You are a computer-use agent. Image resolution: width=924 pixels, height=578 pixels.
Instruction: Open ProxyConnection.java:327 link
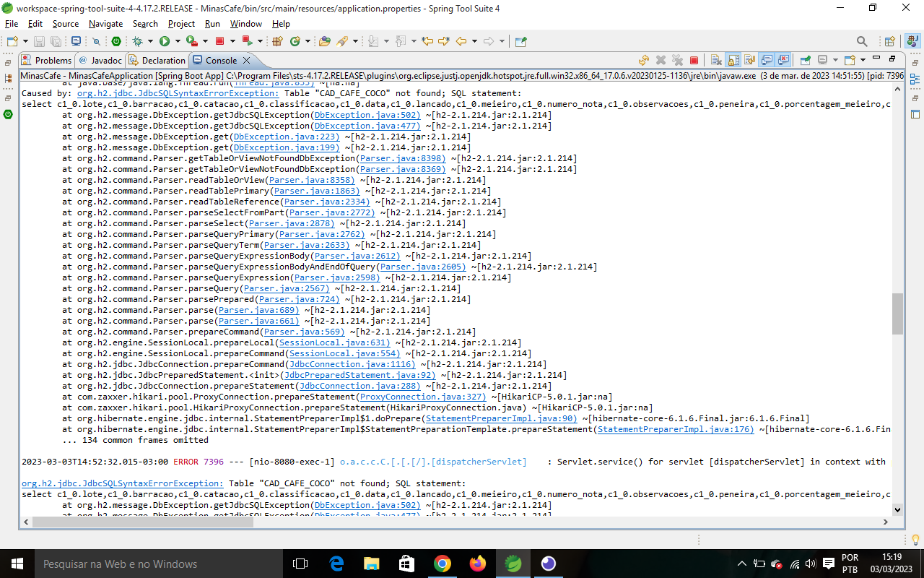click(x=422, y=397)
